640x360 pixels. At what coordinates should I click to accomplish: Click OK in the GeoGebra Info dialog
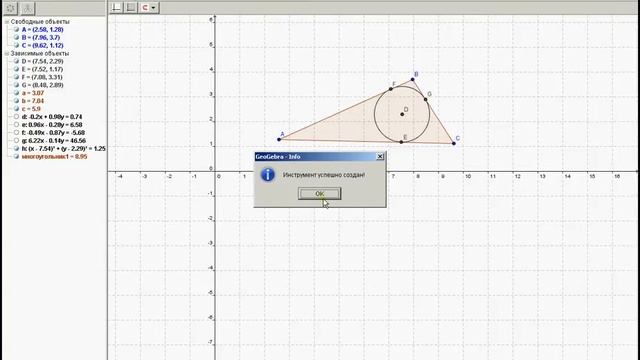point(320,193)
